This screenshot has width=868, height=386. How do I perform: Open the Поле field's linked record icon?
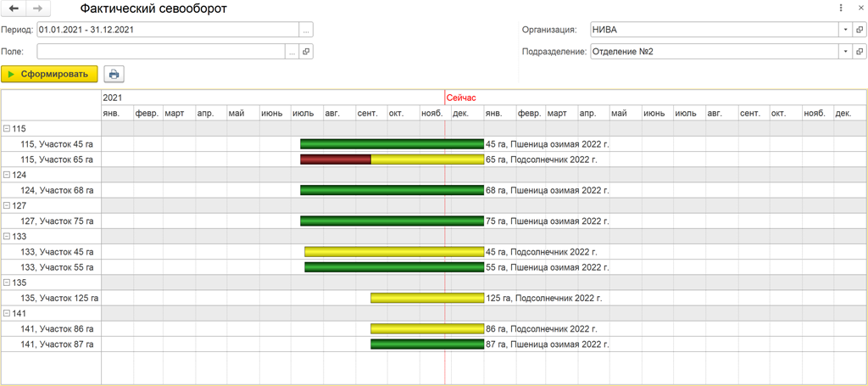coord(307,52)
